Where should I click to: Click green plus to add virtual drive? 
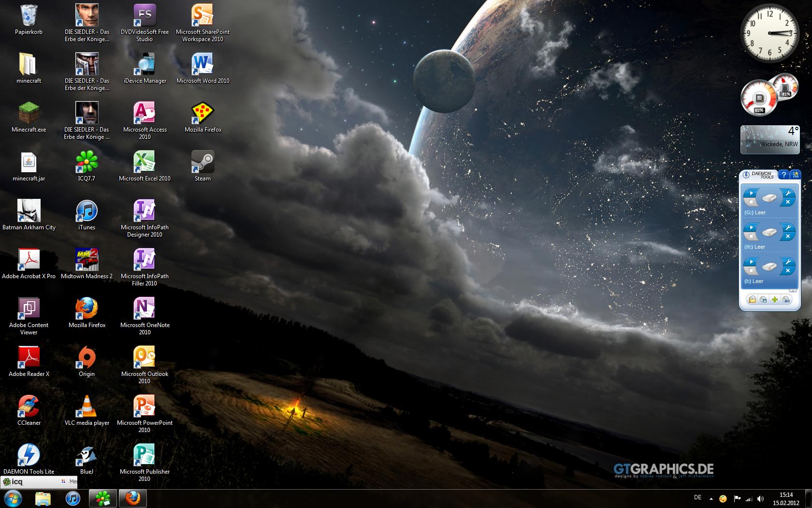775,299
